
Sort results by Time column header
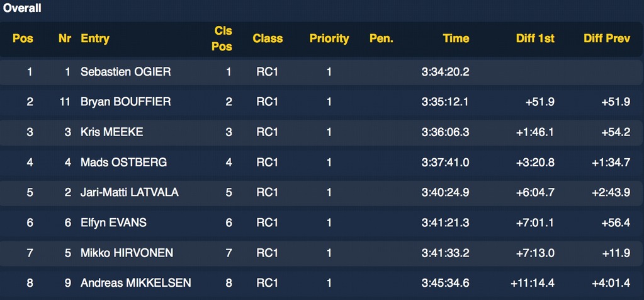point(456,38)
